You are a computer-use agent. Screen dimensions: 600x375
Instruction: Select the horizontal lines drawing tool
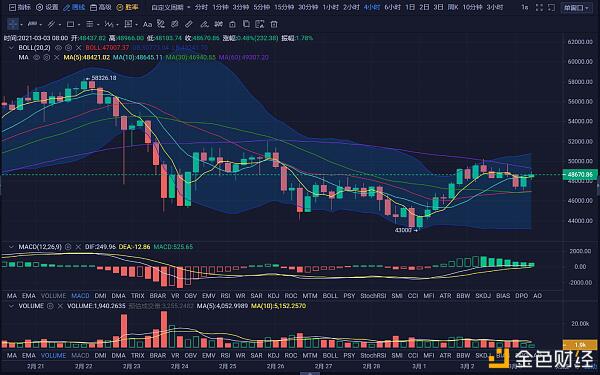pyautogui.click(x=90, y=24)
